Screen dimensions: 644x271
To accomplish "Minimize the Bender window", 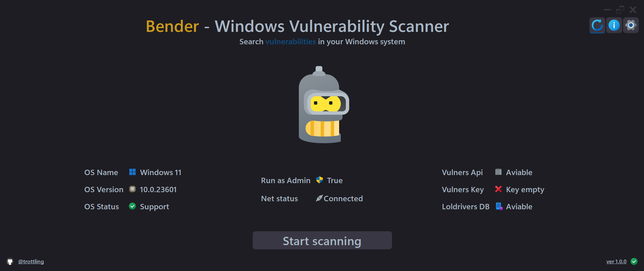I will [x=607, y=10].
